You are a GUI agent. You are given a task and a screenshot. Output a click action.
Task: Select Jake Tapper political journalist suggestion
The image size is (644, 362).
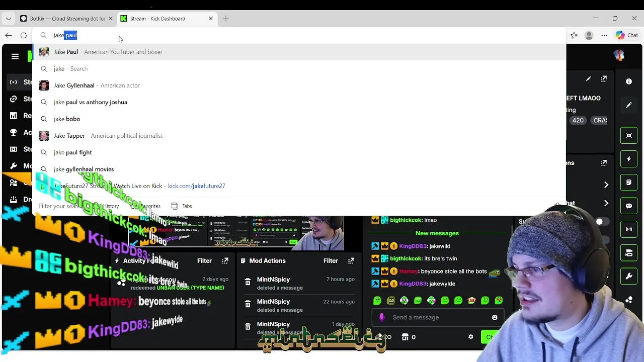(x=299, y=136)
